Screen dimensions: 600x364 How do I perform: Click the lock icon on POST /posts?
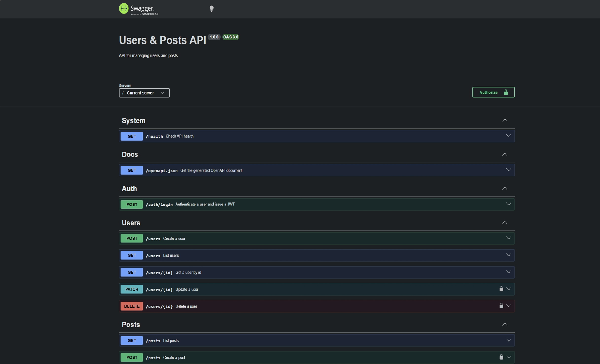tap(501, 357)
